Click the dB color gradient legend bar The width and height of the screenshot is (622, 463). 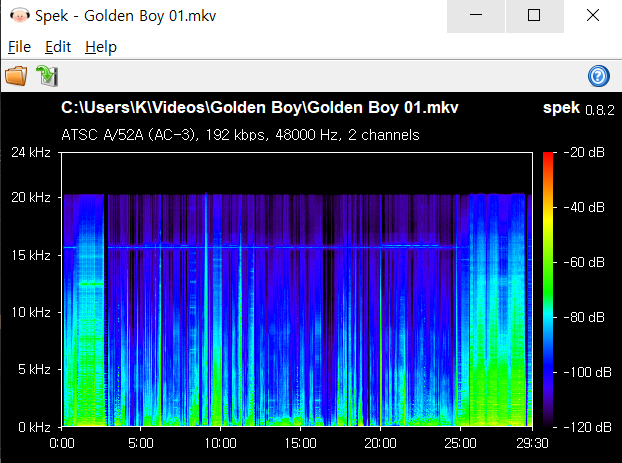point(548,290)
